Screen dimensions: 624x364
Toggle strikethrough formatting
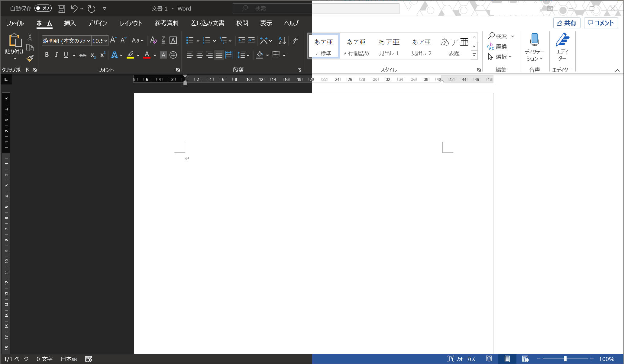82,55
